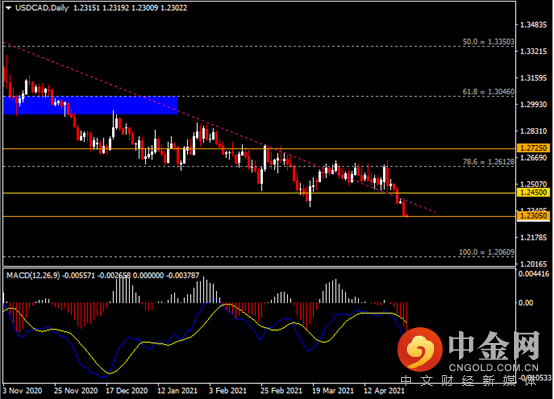The image size is (554, 399).
Task: Click the 1.28310 price scale value
Action: pyautogui.click(x=534, y=131)
